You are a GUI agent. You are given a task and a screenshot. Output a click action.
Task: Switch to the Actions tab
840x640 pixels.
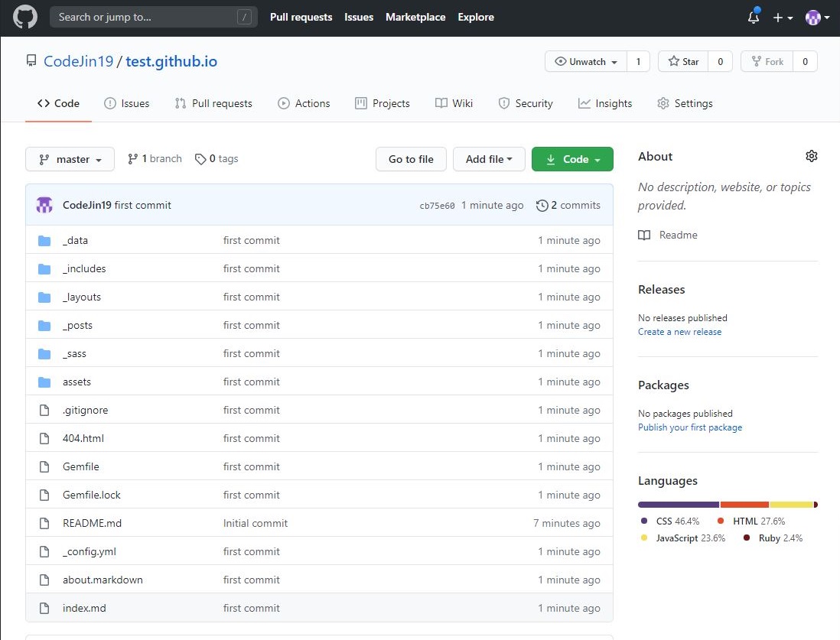point(304,103)
